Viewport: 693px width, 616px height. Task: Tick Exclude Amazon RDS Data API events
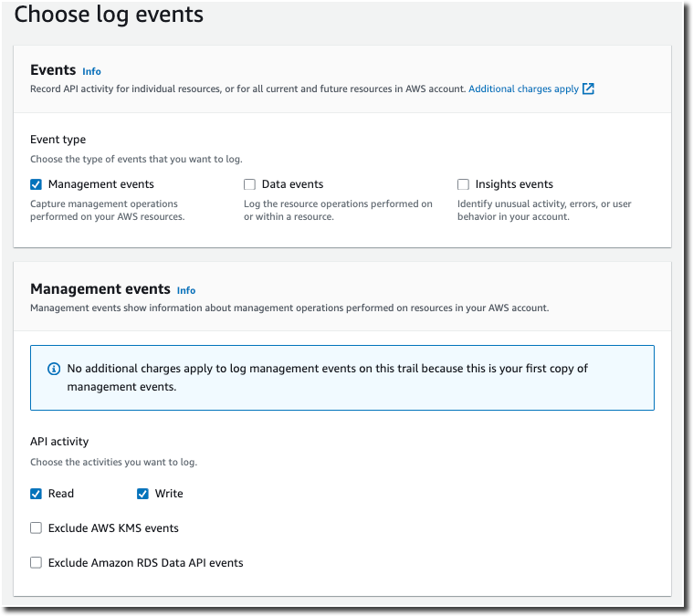coord(37,563)
